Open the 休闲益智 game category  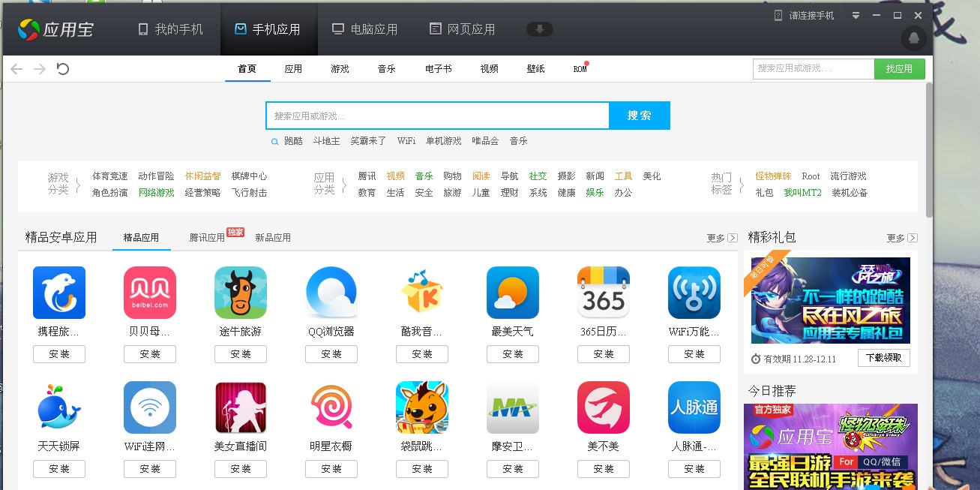tap(203, 176)
